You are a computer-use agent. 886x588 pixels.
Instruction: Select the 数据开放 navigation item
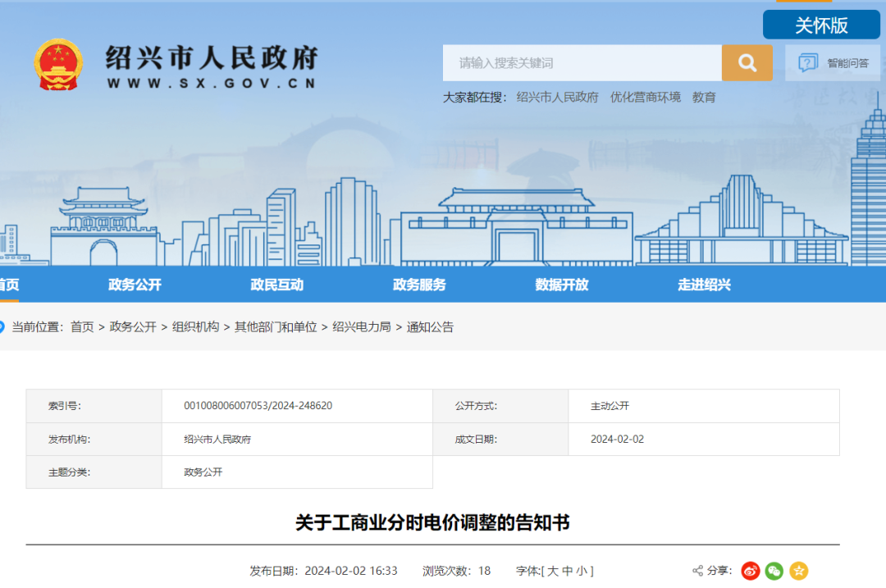tap(561, 285)
